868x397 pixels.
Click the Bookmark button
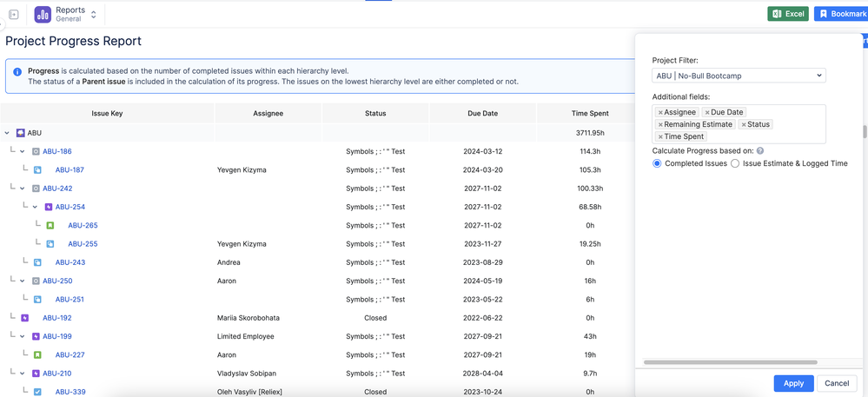click(x=841, y=14)
